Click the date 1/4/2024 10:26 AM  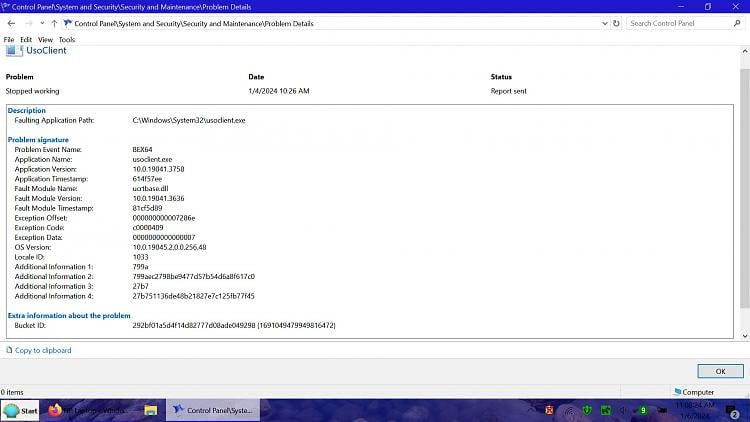coord(279,91)
